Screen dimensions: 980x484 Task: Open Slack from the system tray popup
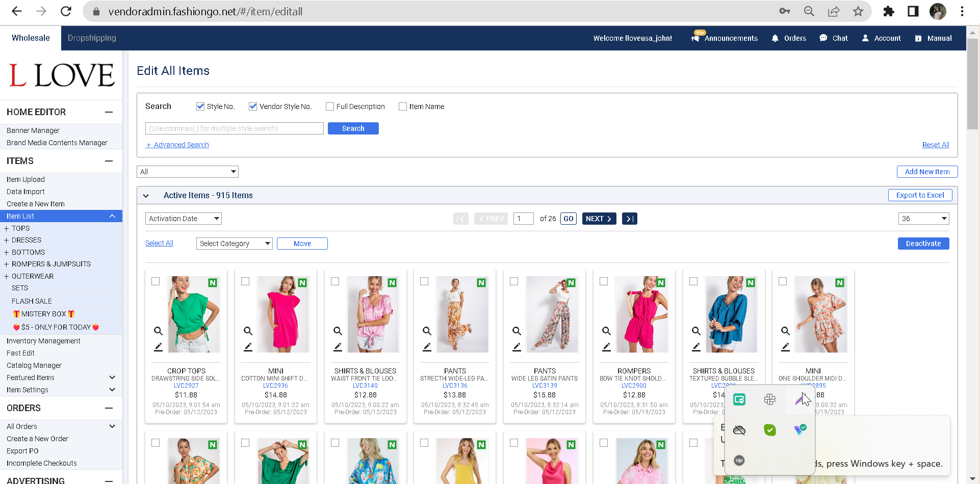[x=770, y=400]
